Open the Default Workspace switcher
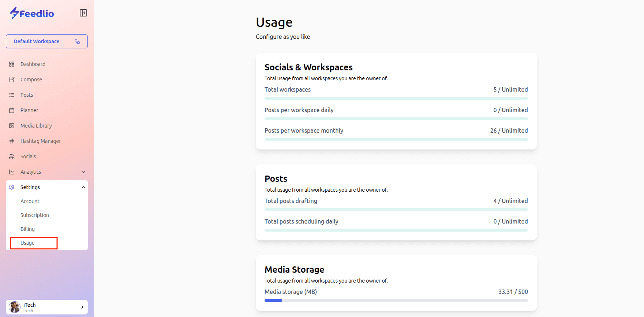 tap(47, 41)
